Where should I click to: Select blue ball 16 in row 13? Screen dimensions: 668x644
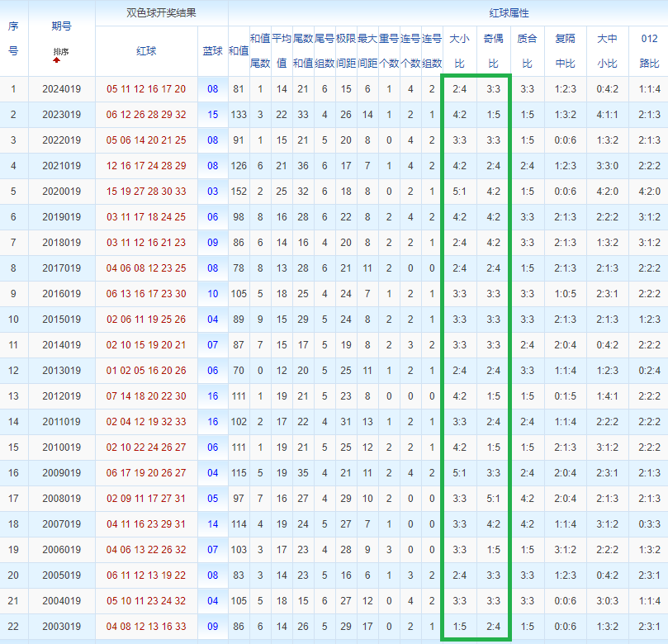212,396
